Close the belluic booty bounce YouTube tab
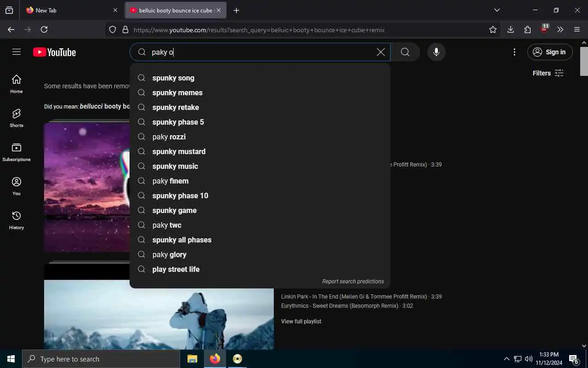Screen dimensions: 588x368 click(x=219, y=10)
